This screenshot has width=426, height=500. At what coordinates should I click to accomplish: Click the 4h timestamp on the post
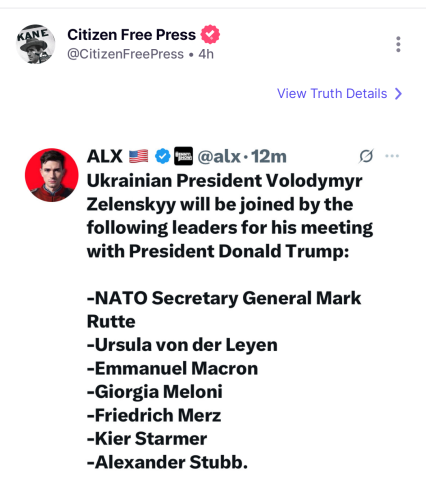point(206,54)
